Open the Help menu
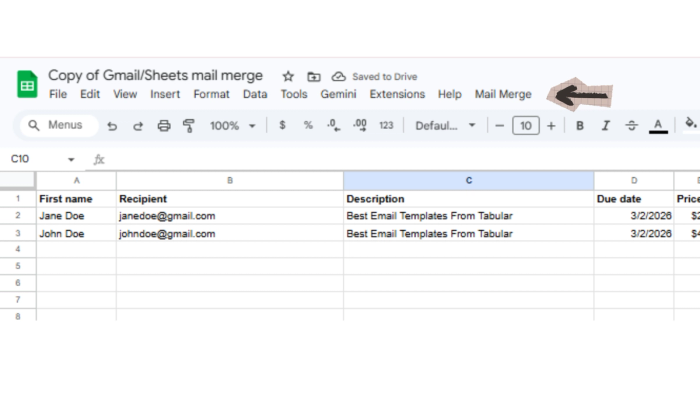 [450, 94]
